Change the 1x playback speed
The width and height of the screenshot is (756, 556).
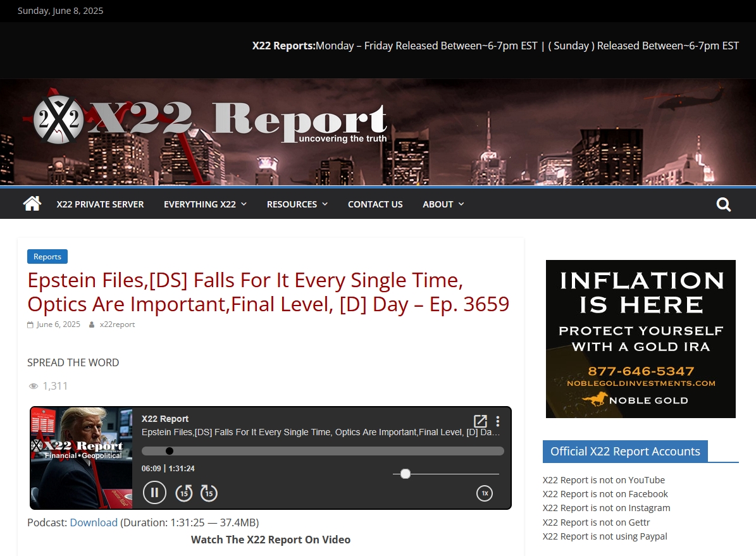485,493
